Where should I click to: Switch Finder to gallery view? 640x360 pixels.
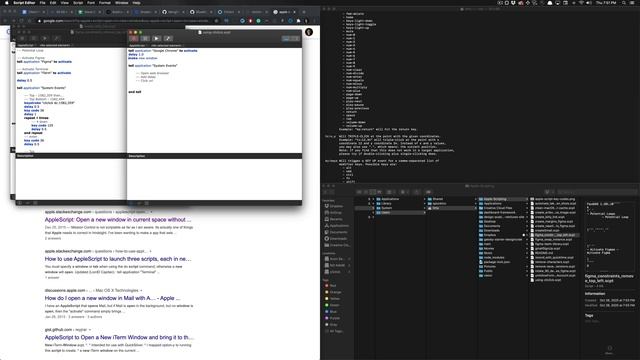pyautogui.click(x=379, y=192)
